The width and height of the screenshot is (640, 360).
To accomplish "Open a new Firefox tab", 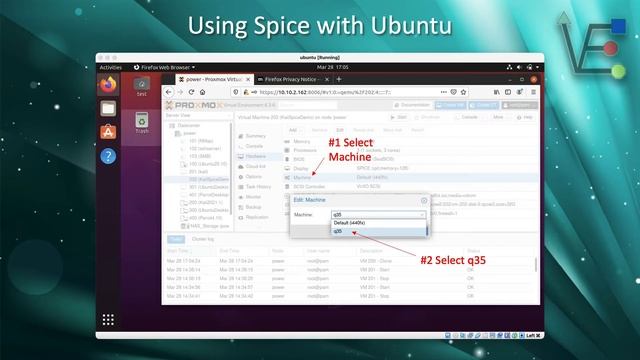I will (339, 79).
